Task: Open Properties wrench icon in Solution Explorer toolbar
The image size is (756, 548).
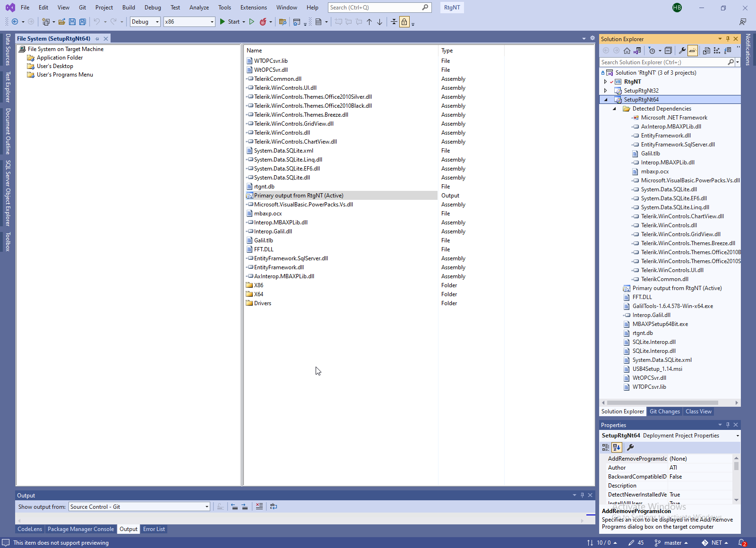Action: pos(682,51)
